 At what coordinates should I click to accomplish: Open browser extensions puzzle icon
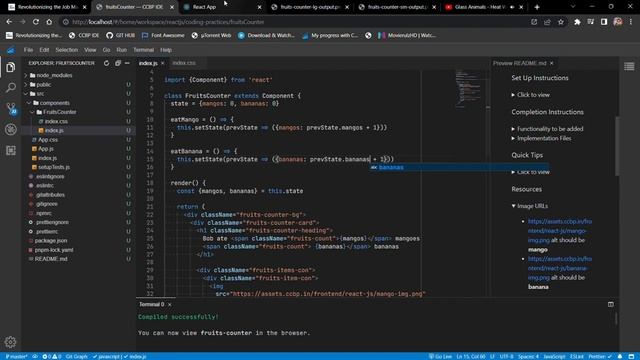[x=577, y=22]
